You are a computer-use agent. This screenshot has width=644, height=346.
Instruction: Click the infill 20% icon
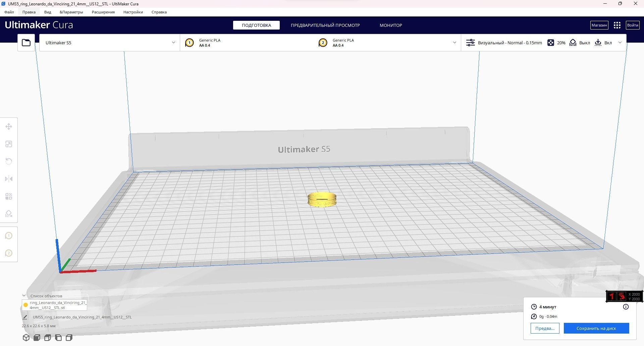(551, 43)
